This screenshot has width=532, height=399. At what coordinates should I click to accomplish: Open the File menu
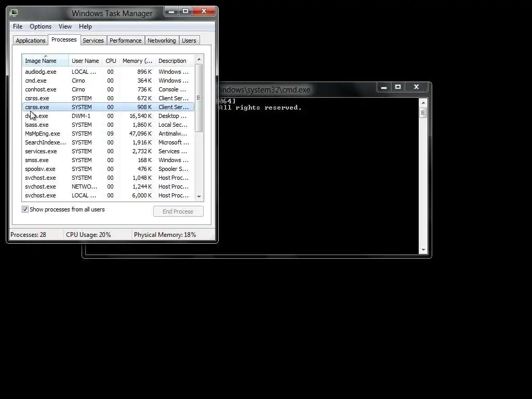(18, 26)
